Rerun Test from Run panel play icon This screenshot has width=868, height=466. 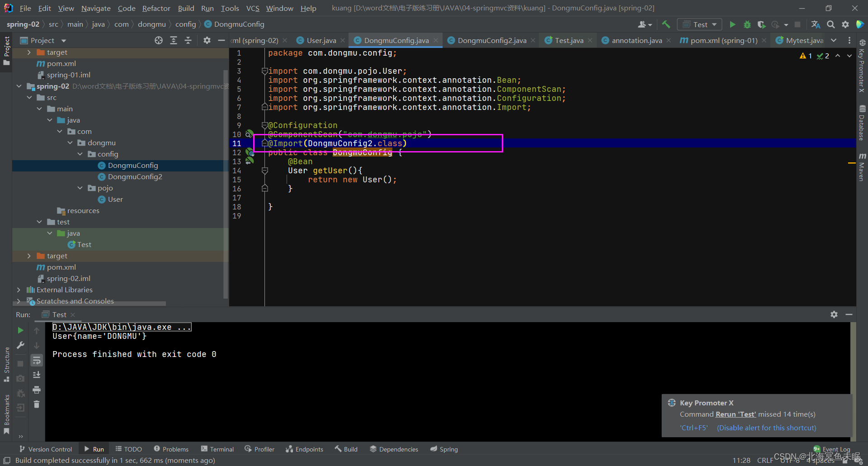(20, 330)
